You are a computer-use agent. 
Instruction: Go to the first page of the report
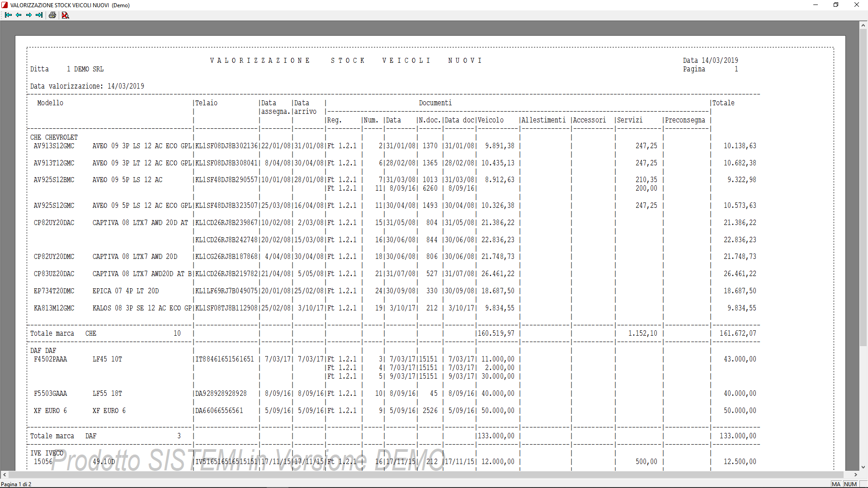coord(8,15)
